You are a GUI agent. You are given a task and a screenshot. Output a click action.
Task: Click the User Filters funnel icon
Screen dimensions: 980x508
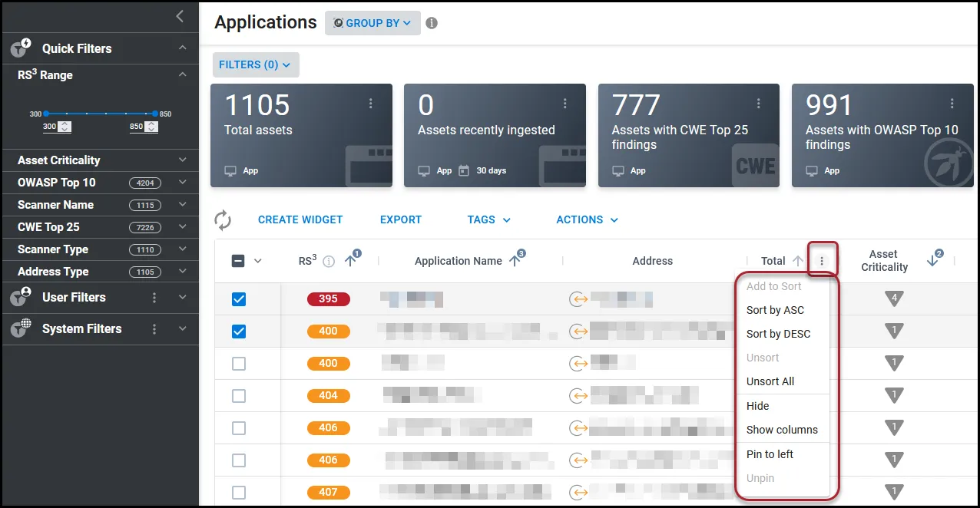point(21,297)
